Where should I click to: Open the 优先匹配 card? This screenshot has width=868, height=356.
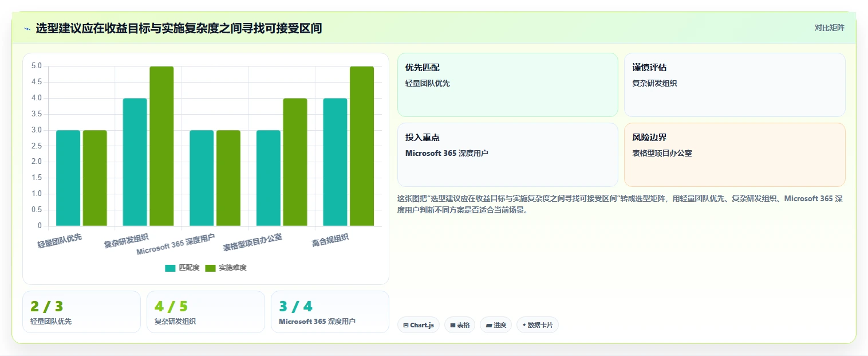508,85
